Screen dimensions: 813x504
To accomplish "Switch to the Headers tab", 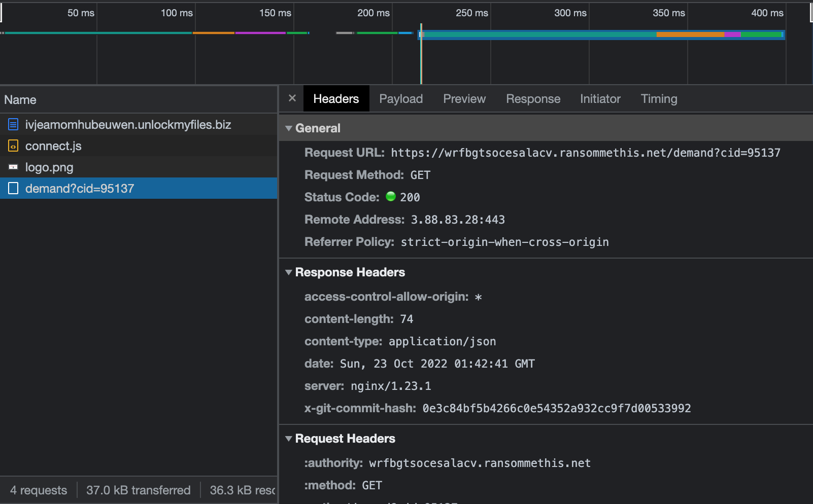I will [x=336, y=99].
